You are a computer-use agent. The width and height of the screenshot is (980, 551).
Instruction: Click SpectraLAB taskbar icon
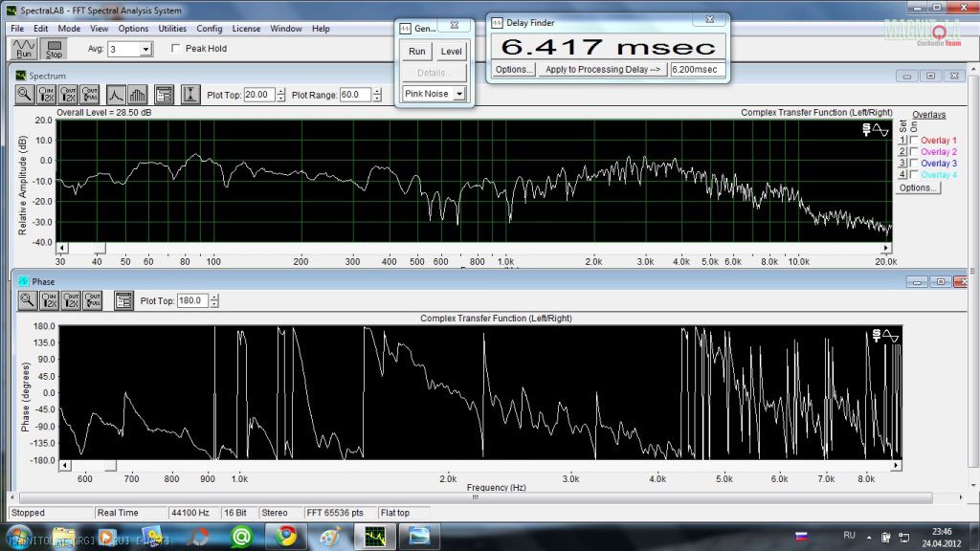tap(375, 536)
